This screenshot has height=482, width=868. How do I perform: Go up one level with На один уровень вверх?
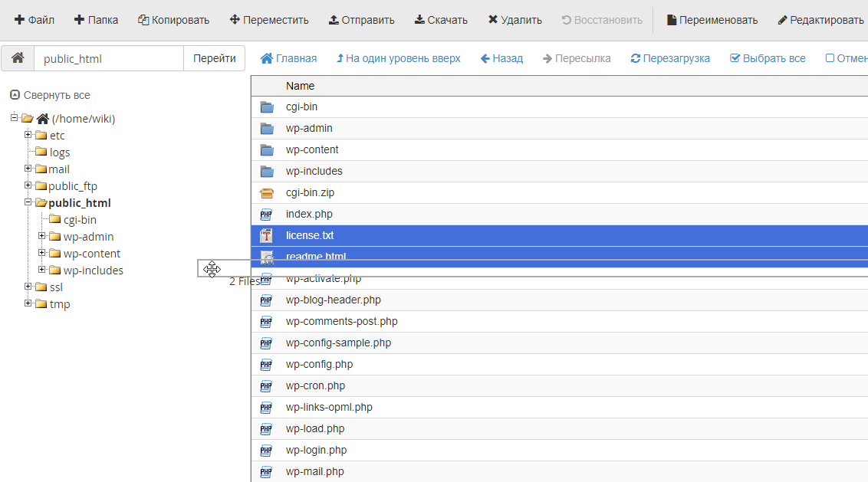pos(398,58)
